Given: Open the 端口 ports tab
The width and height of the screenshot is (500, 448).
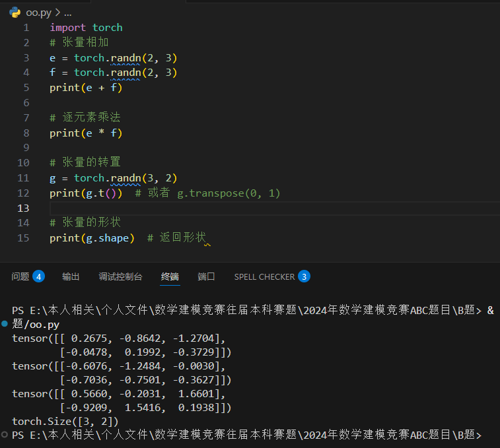Looking at the screenshot, I should (206, 276).
